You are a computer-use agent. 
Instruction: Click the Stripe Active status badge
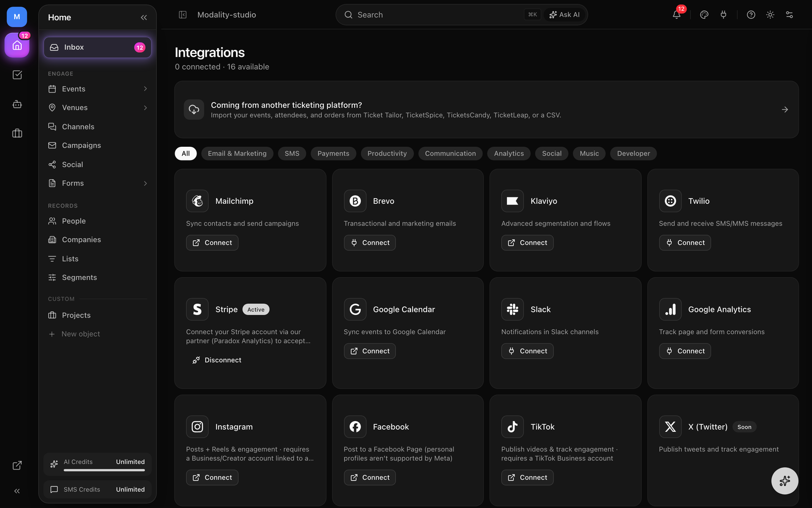(256, 309)
